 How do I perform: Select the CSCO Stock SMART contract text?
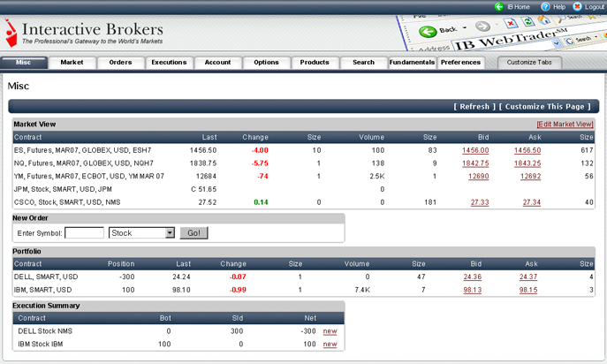pyautogui.click(x=67, y=202)
